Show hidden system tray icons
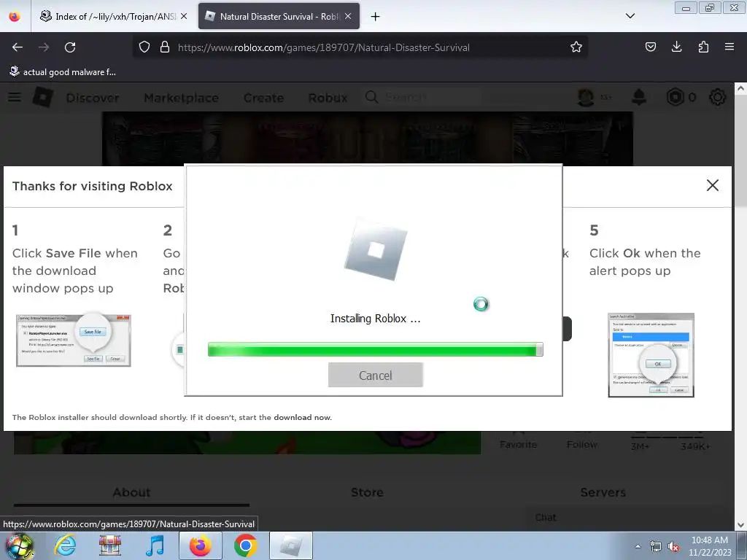Image resolution: width=747 pixels, height=560 pixels. coord(638,546)
